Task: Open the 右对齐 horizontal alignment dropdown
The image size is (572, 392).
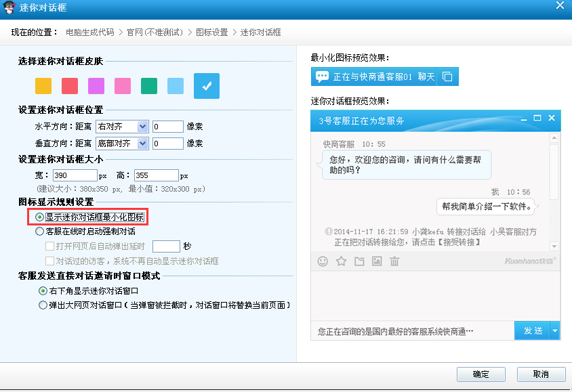Action: [142, 127]
